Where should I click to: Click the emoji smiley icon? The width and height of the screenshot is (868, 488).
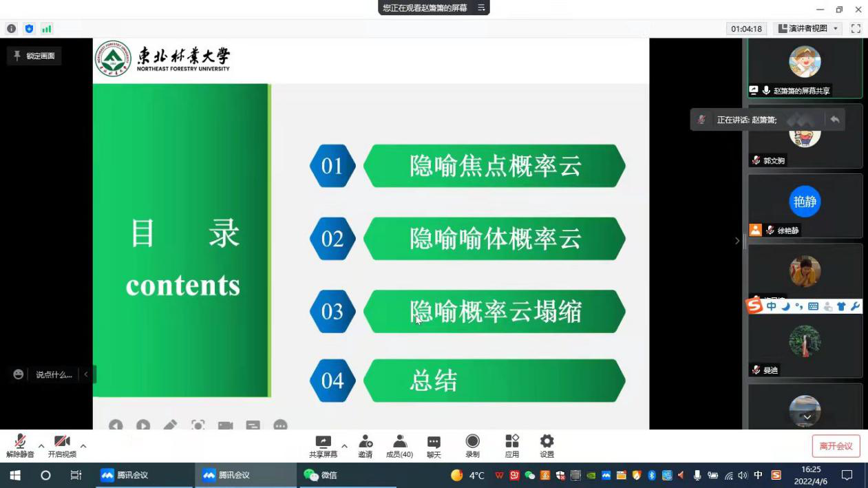tap(19, 374)
